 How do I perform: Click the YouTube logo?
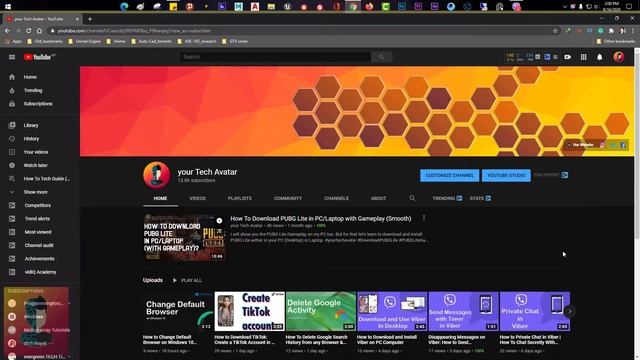[x=39, y=57]
